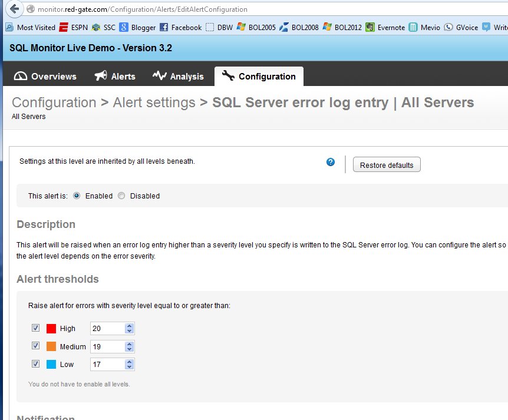This screenshot has height=420, width=508.
Task: Click the Description heading
Action: (x=46, y=224)
